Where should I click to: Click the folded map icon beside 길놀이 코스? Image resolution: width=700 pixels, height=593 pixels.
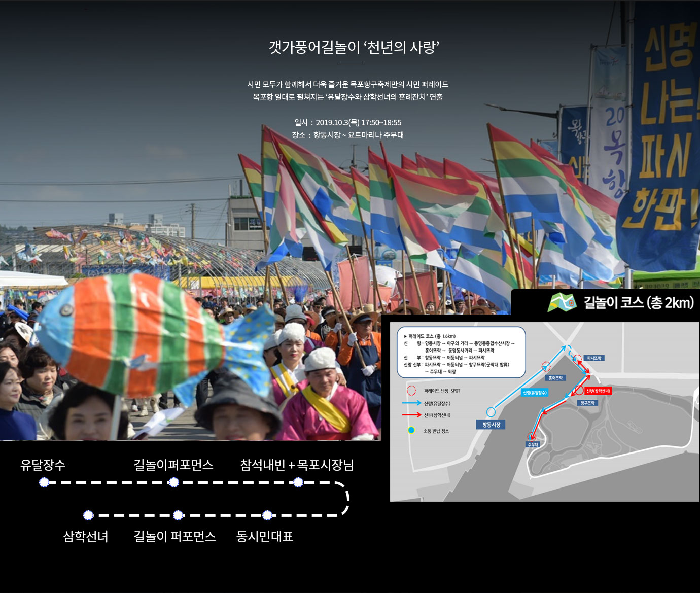[x=562, y=302]
